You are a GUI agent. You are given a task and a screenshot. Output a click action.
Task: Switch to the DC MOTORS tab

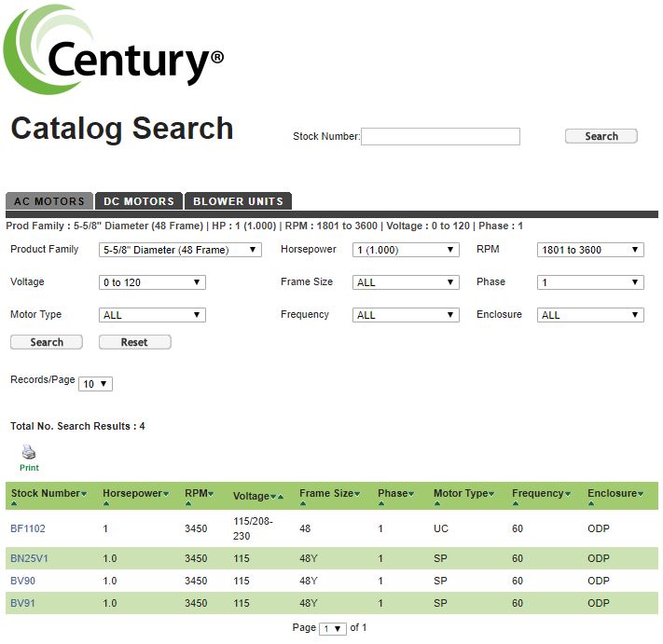click(139, 201)
